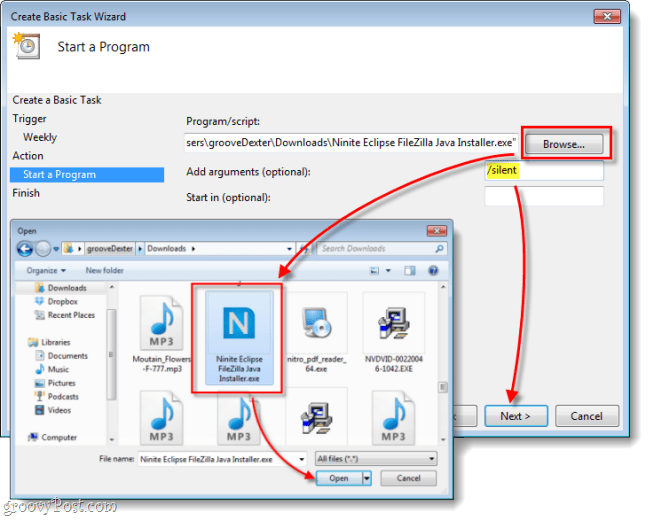650x520 pixels.
Task: Select Computer in the navigation pane
Action: [52, 437]
